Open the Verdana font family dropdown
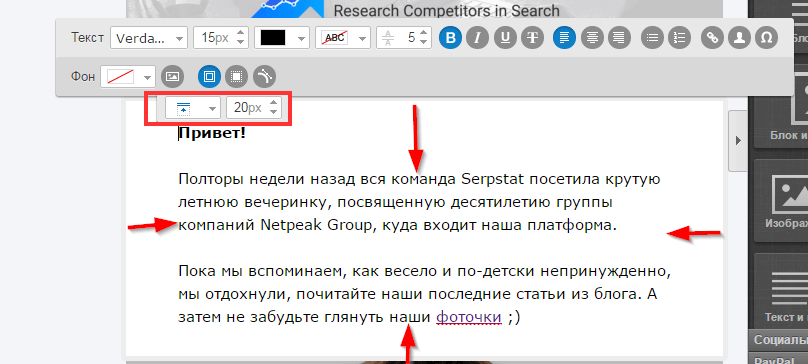The image size is (808, 364). pos(149,38)
